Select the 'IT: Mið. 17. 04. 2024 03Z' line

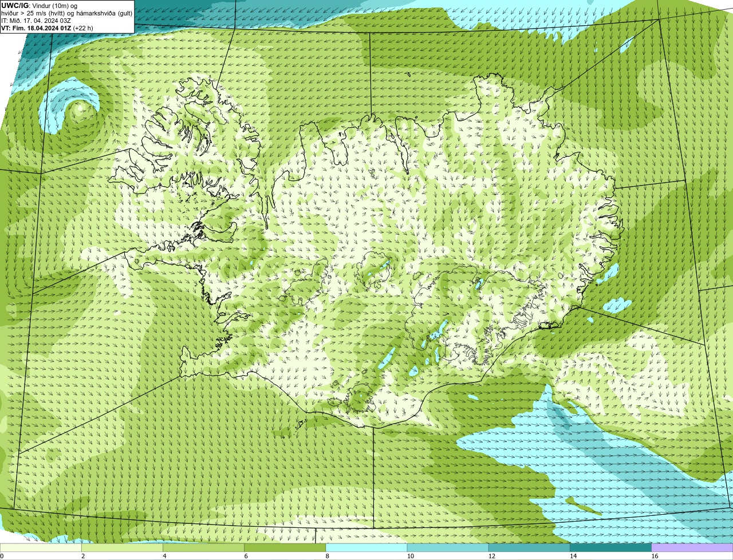[x=36, y=21]
